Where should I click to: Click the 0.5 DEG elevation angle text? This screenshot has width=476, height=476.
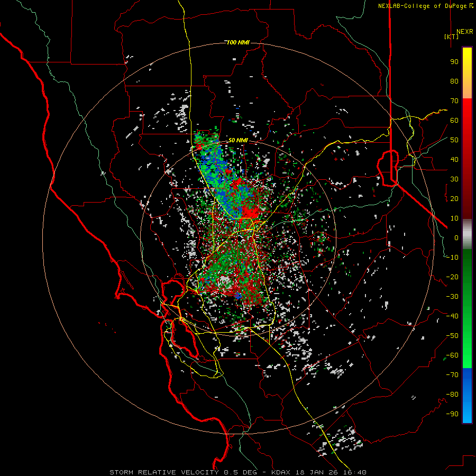tap(240, 472)
